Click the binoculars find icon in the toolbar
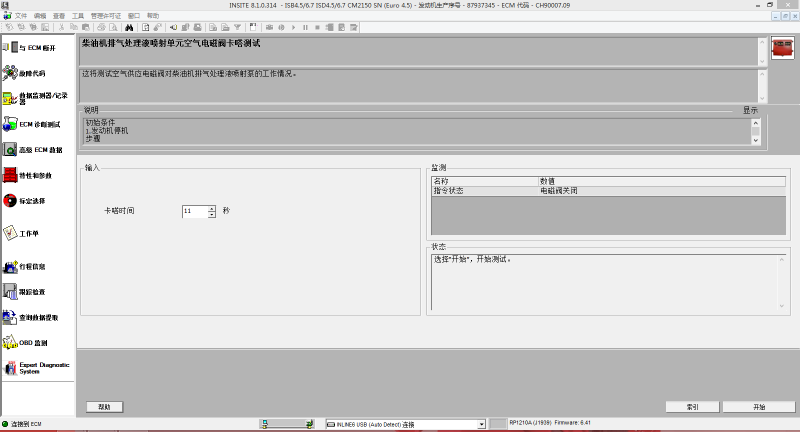The width and height of the screenshot is (800, 432). click(x=129, y=27)
